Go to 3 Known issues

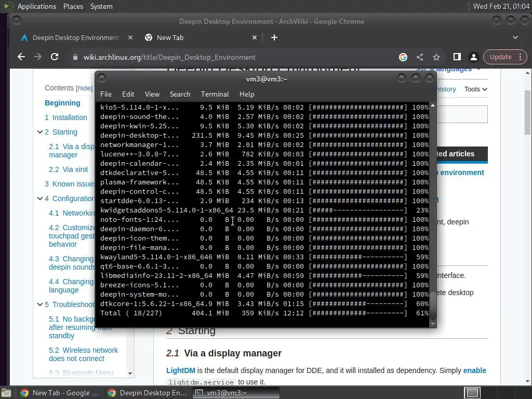pos(70,184)
